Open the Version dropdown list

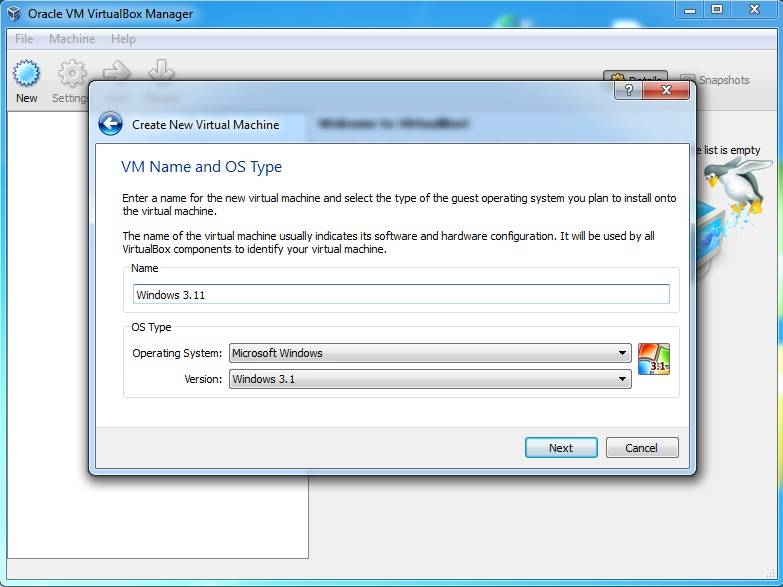[430, 379]
